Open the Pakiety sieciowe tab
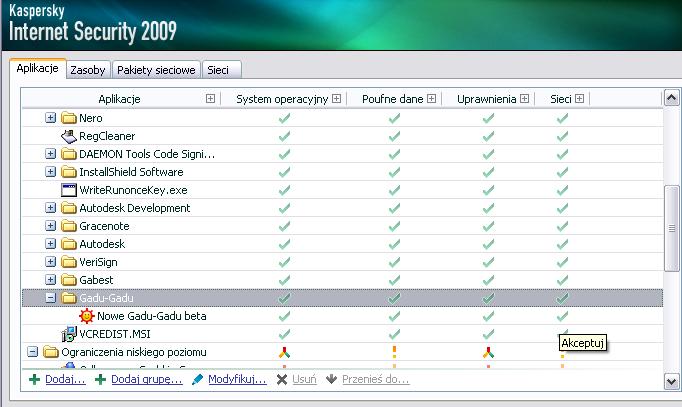The width and height of the screenshot is (682, 407). pos(156,70)
